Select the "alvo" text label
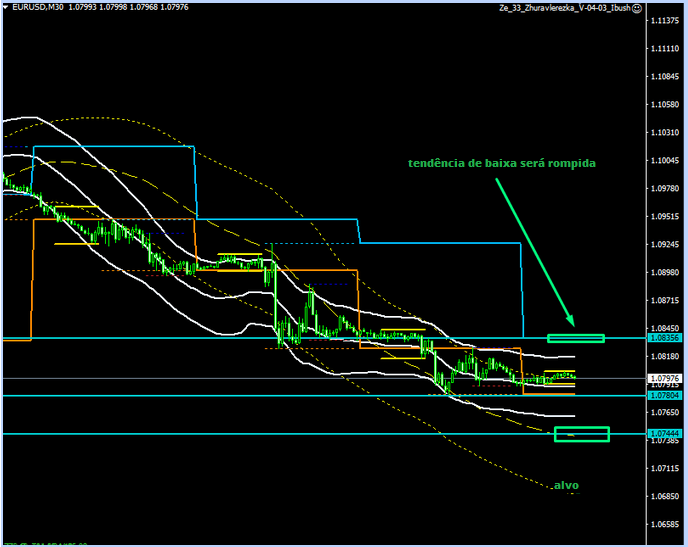 click(567, 485)
